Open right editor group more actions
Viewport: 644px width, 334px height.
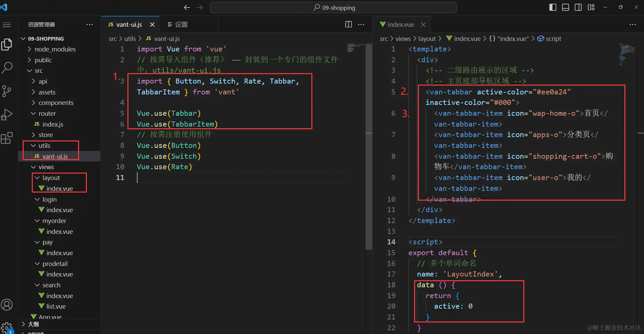click(x=633, y=24)
